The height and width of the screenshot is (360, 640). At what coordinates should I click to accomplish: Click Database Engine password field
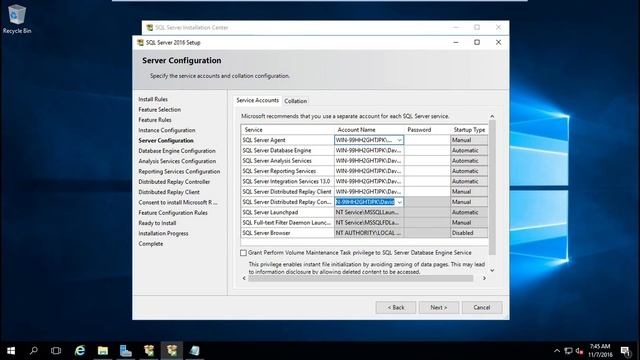click(427, 151)
